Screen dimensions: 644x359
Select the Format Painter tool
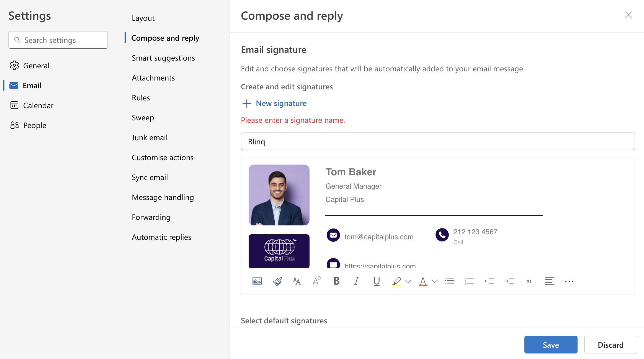tap(277, 281)
